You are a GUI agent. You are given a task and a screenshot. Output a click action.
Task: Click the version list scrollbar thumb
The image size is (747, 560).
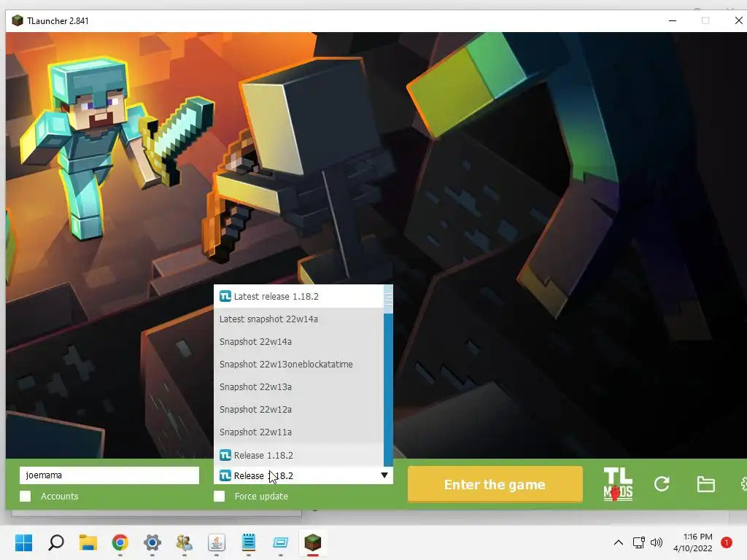(x=388, y=300)
